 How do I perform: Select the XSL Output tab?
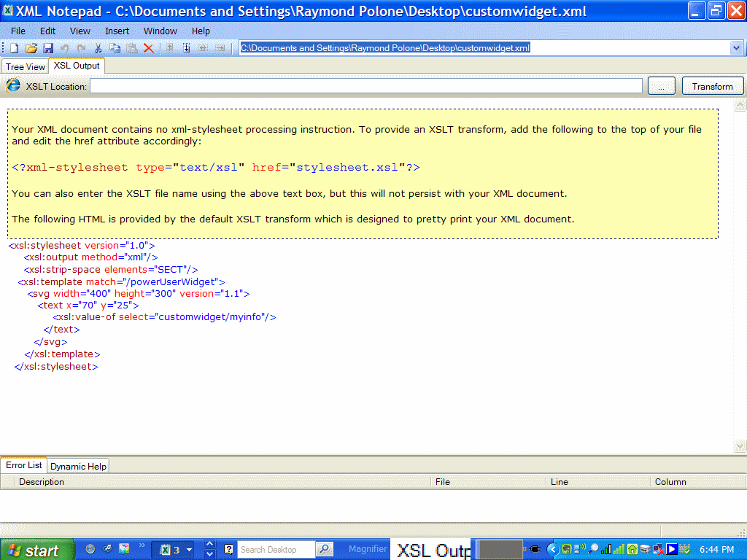77,65
